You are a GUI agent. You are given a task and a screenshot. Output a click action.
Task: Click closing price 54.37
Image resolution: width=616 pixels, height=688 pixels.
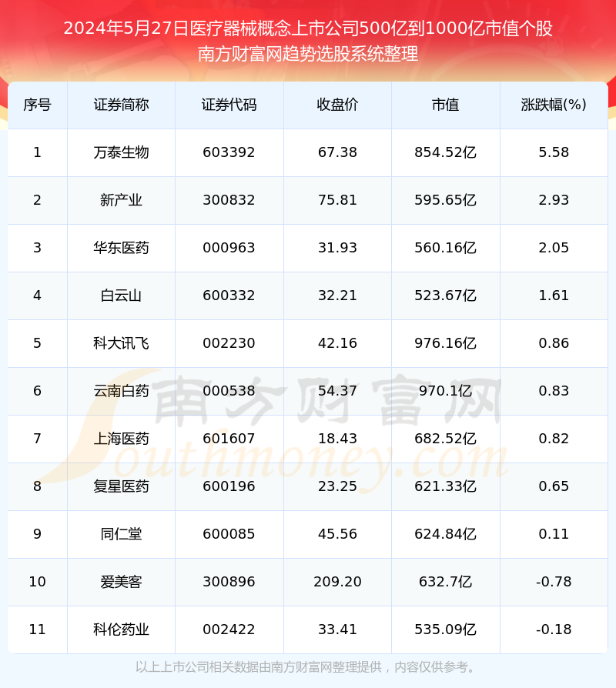(x=337, y=391)
